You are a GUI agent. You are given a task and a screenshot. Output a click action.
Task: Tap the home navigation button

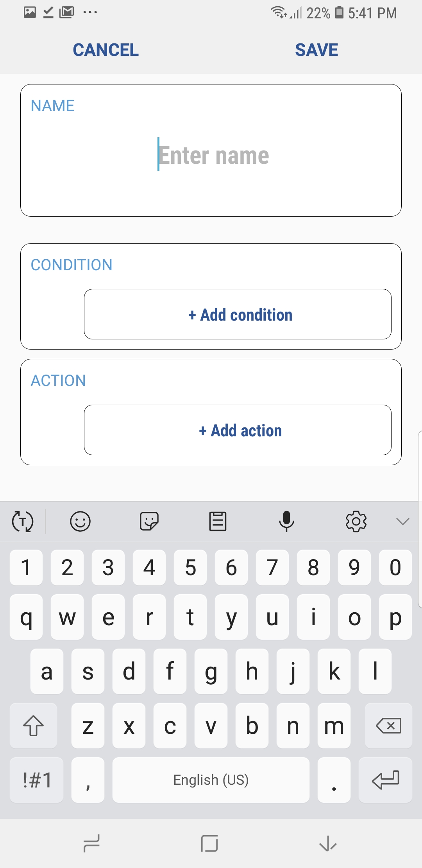point(209,843)
